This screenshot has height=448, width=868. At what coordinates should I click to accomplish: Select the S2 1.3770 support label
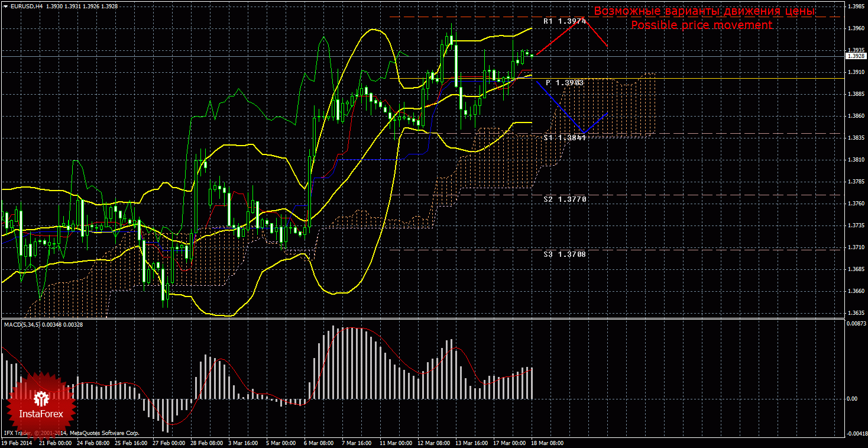pos(565,199)
